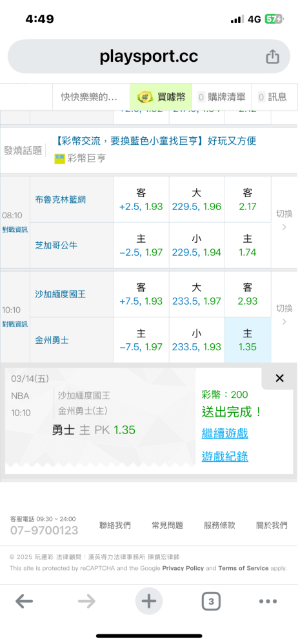Select under 小 233.5, 1.93
This screenshot has height=644, width=298.
(197, 340)
